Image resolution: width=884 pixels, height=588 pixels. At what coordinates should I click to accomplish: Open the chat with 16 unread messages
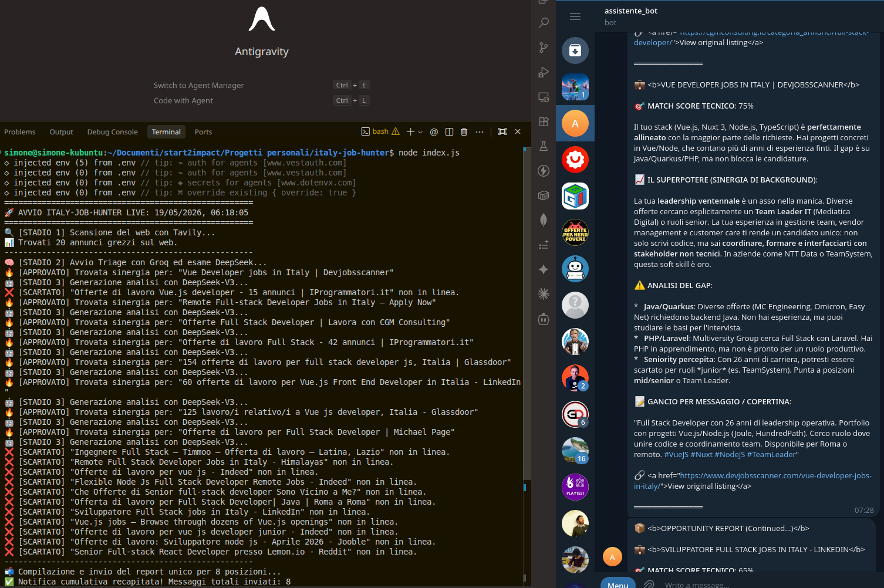point(575,451)
